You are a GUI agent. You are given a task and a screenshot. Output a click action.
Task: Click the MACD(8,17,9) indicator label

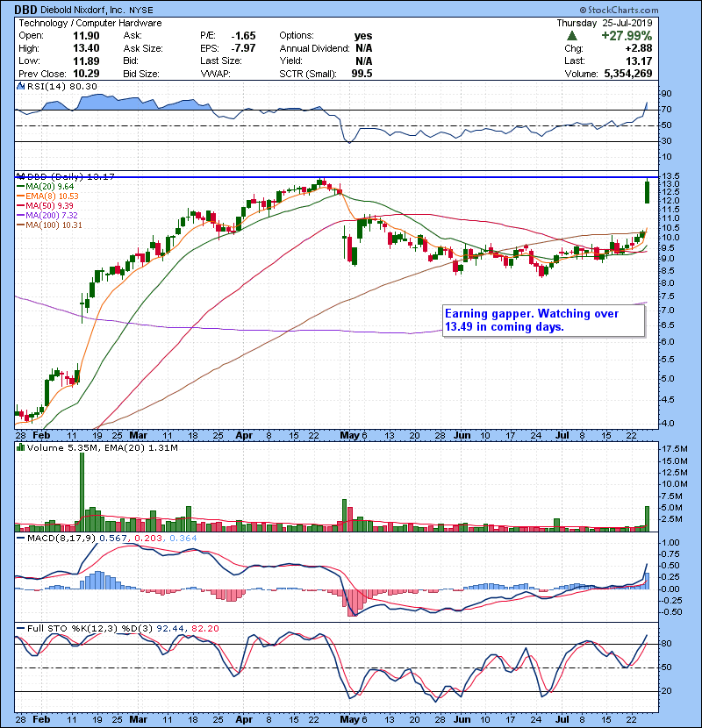61,539
